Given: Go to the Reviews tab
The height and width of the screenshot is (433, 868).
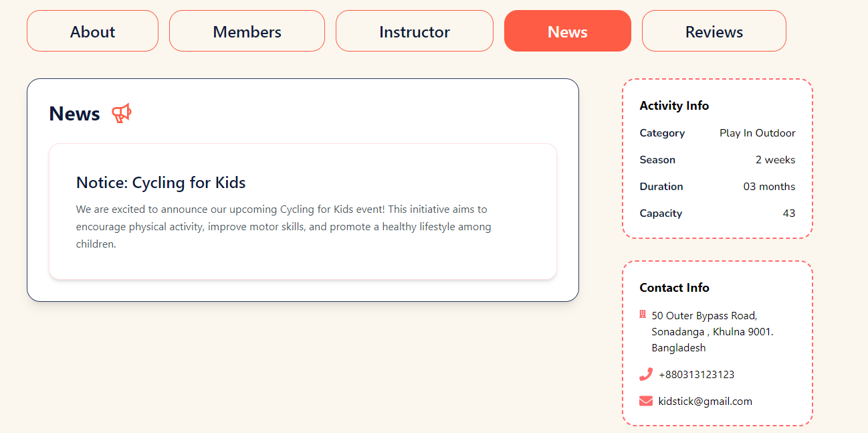Looking at the screenshot, I should point(714,31).
